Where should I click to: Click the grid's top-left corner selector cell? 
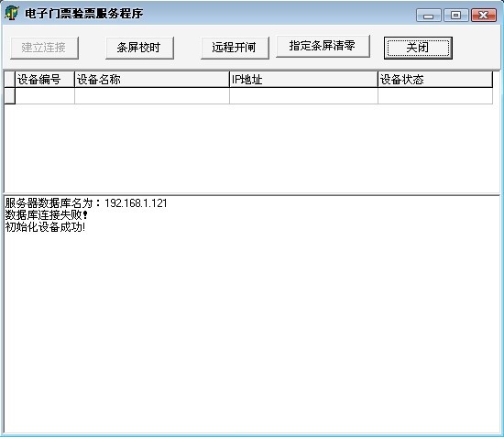click(10, 80)
